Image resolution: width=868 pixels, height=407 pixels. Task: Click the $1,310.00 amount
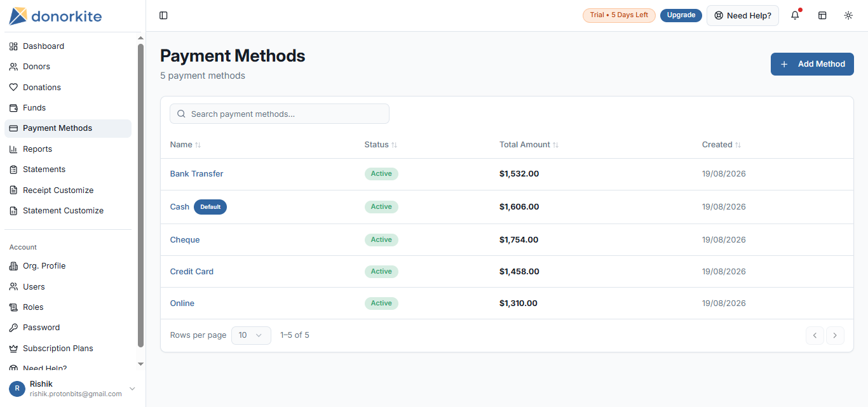(519, 304)
